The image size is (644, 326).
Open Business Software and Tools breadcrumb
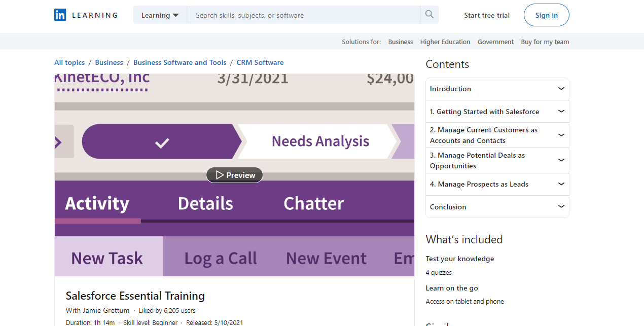[180, 62]
